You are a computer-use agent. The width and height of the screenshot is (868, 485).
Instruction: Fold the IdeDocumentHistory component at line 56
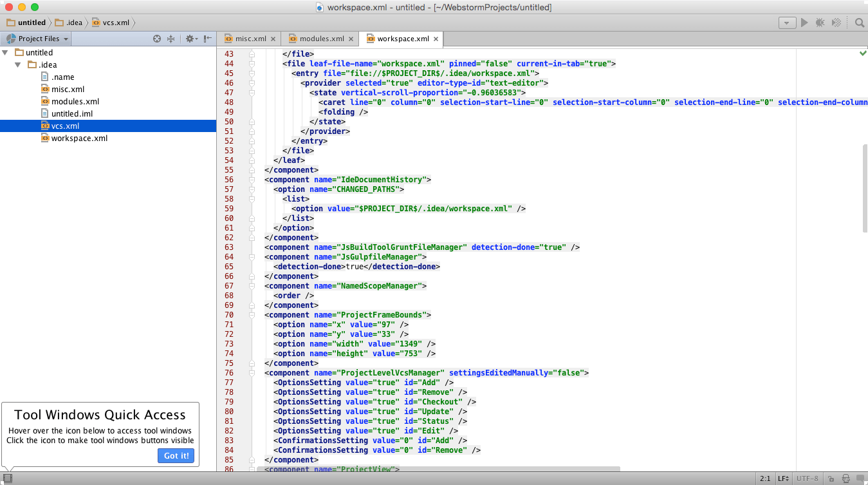[x=252, y=180]
